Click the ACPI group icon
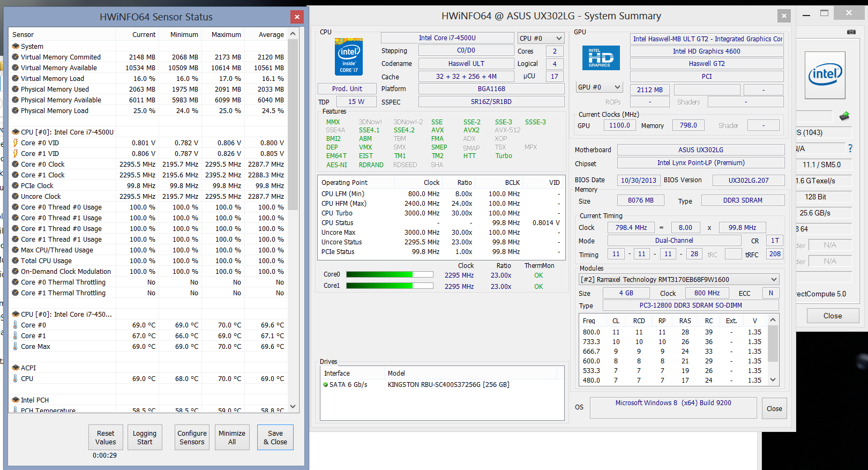868x470 pixels. (x=16, y=368)
